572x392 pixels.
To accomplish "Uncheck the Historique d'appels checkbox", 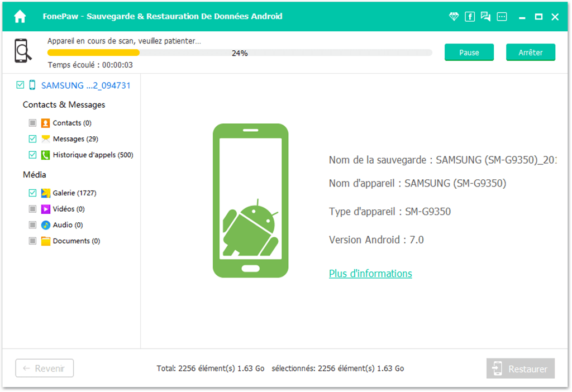I will (x=32, y=155).
